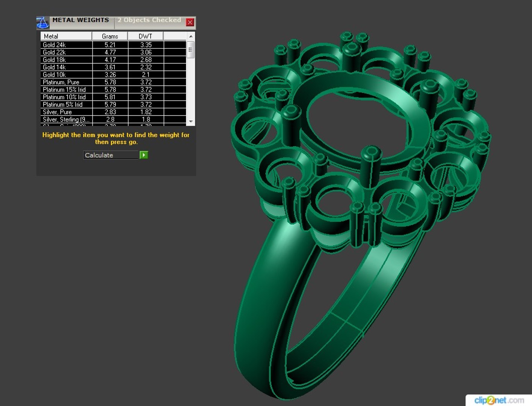Select the 2 Objects Checked tab
The height and width of the screenshot is (406, 532).
(x=149, y=20)
